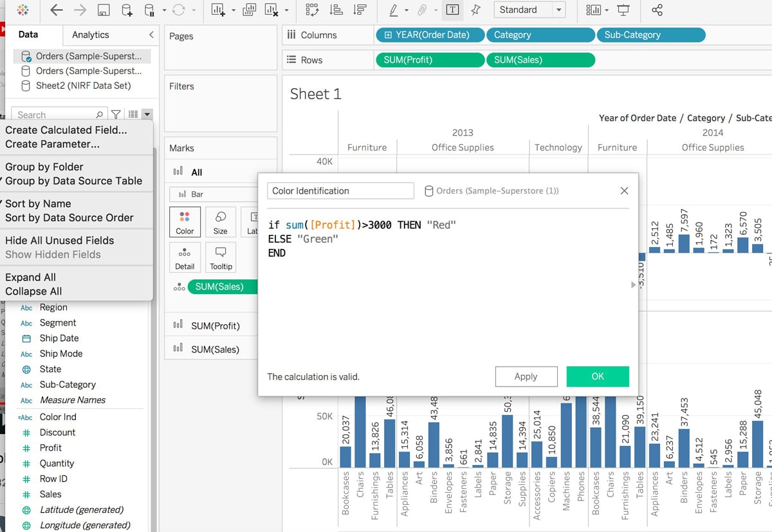Viewport: 772px width, 532px height.
Task: Expand the YEAR(Order Date) pill plus sign
Action: [388, 35]
